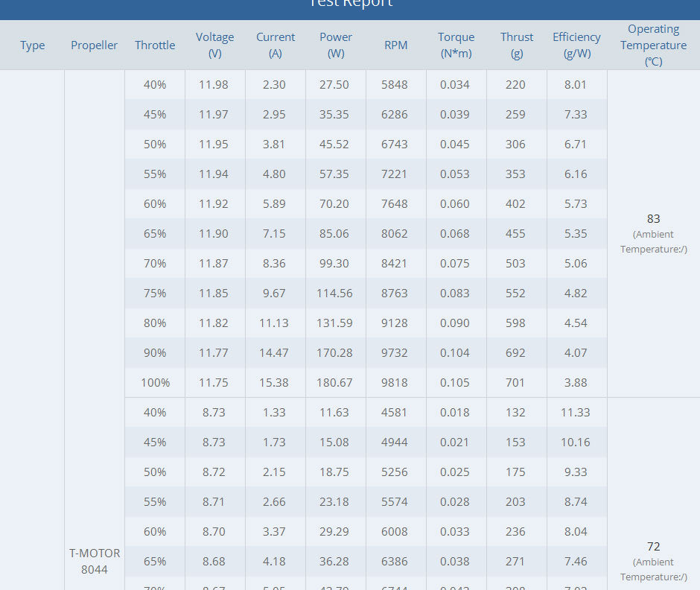Click the 9818 RPM value cell
The width and height of the screenshot is (700, 590).
pyautogui.click(x=395, y=383)
